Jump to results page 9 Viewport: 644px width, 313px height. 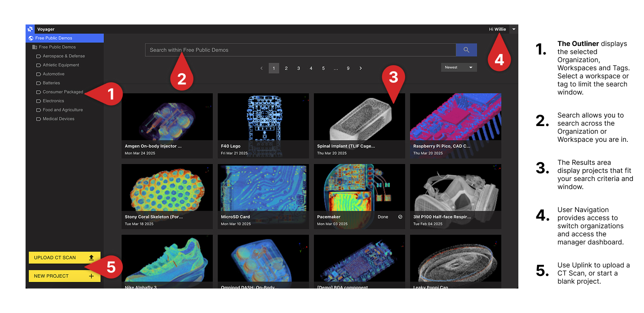(x=348, y=68)
